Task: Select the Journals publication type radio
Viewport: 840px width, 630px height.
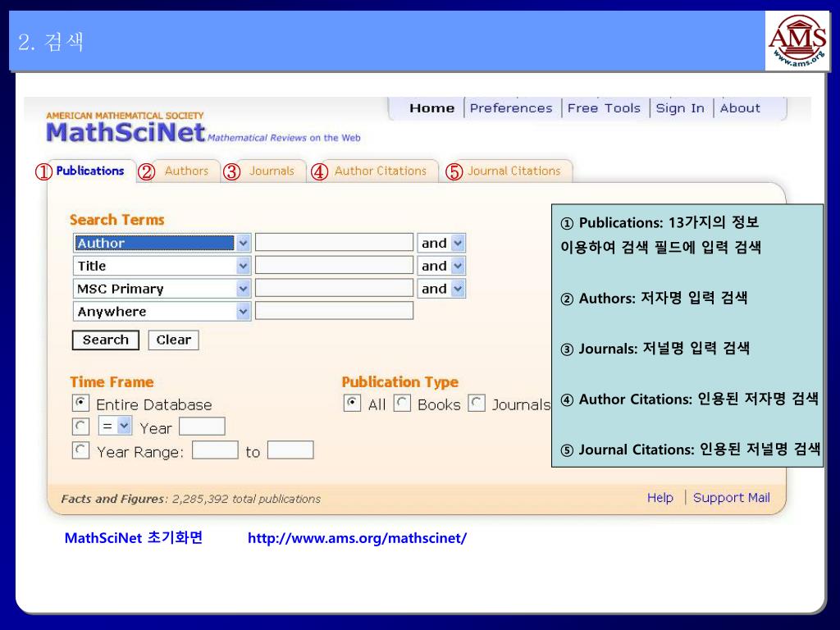Action: (477, 403)
